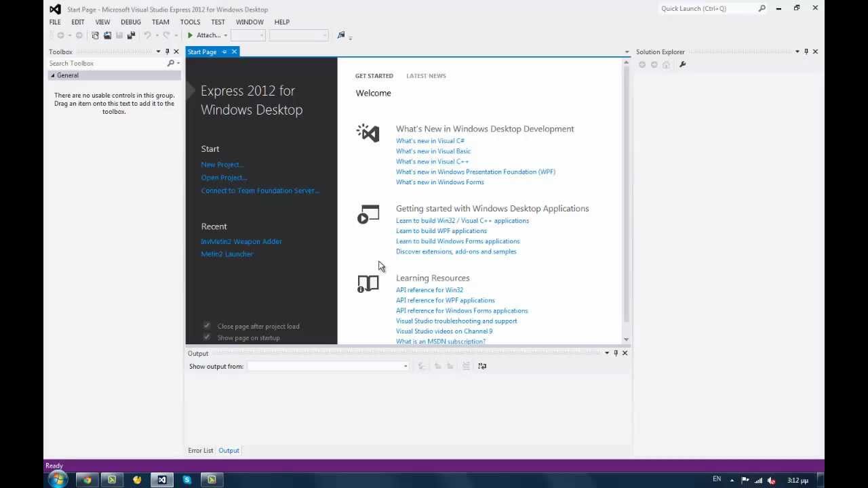Image resolution: width=868 pixels, height=488 pixels.
Task: Click the Undo toolbar icon
Action: [x=147, y=35]
